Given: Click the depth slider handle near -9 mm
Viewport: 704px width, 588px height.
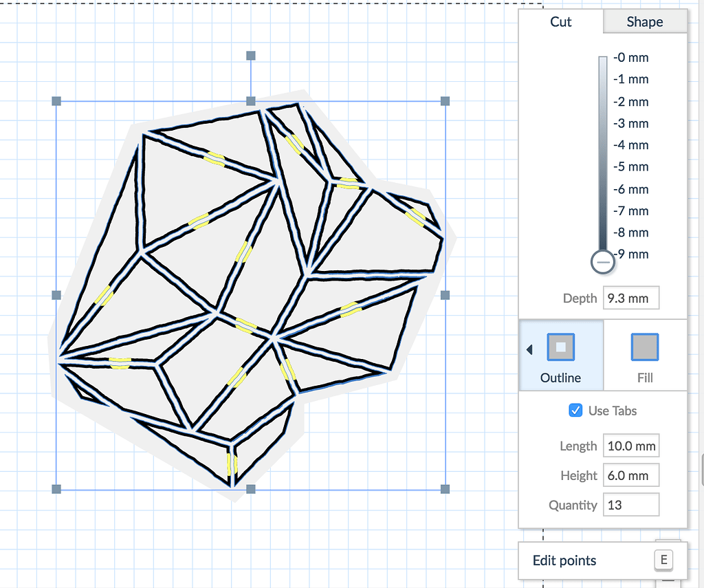Looking at the screenshot, I should point(602,262).
